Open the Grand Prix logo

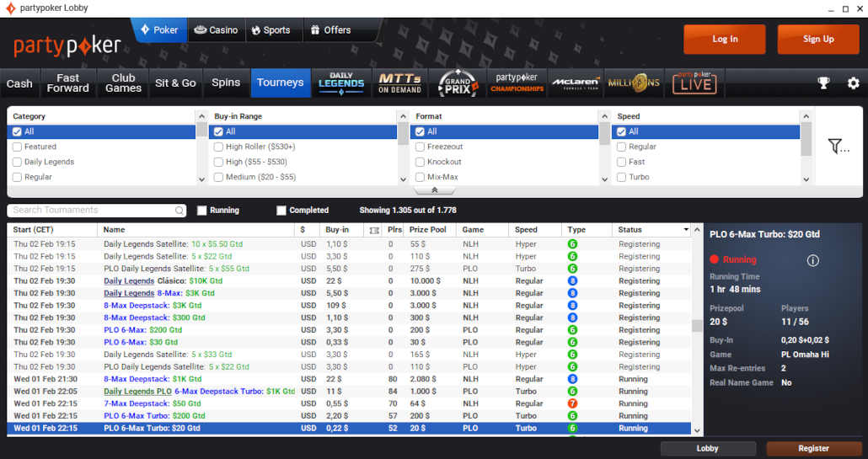pos(458,83)
